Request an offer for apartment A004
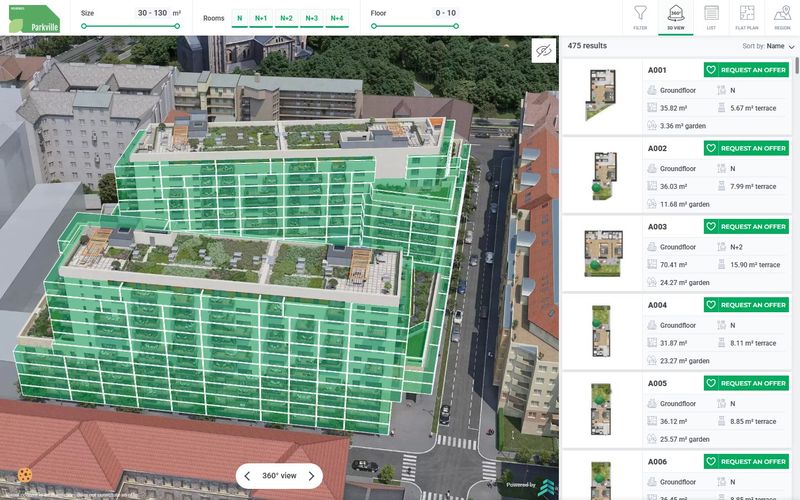 [x=746, y=305]
